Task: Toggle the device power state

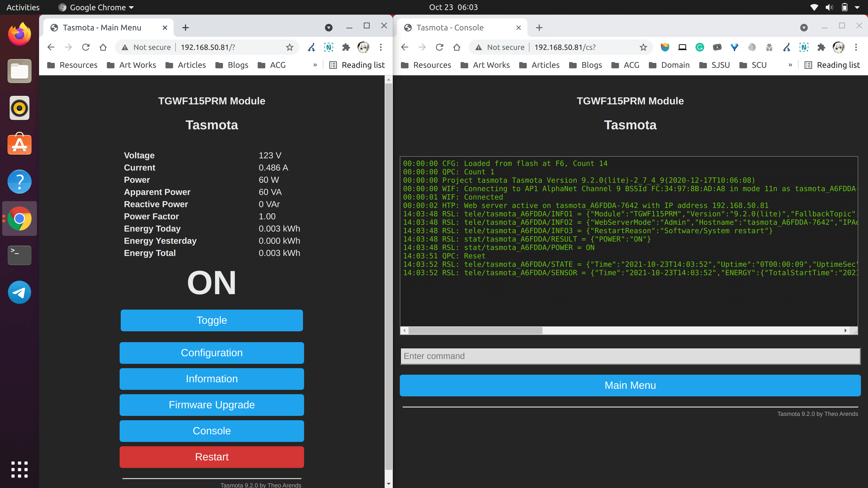Action: point(212,320)
